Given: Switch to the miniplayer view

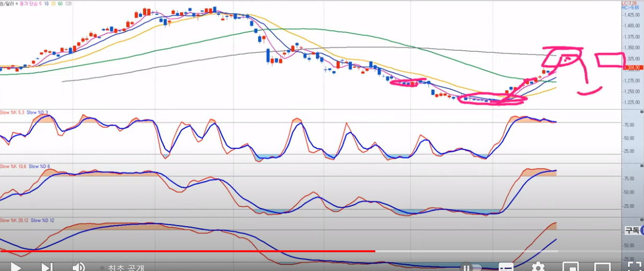Looking at the screenshot, I should (571, 267).
